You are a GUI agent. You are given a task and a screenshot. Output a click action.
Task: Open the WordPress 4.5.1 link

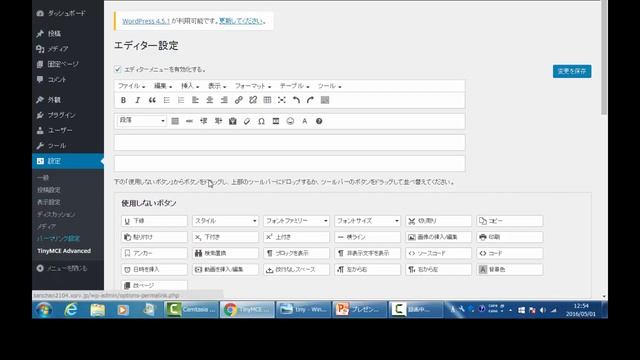tap(146, 21)
